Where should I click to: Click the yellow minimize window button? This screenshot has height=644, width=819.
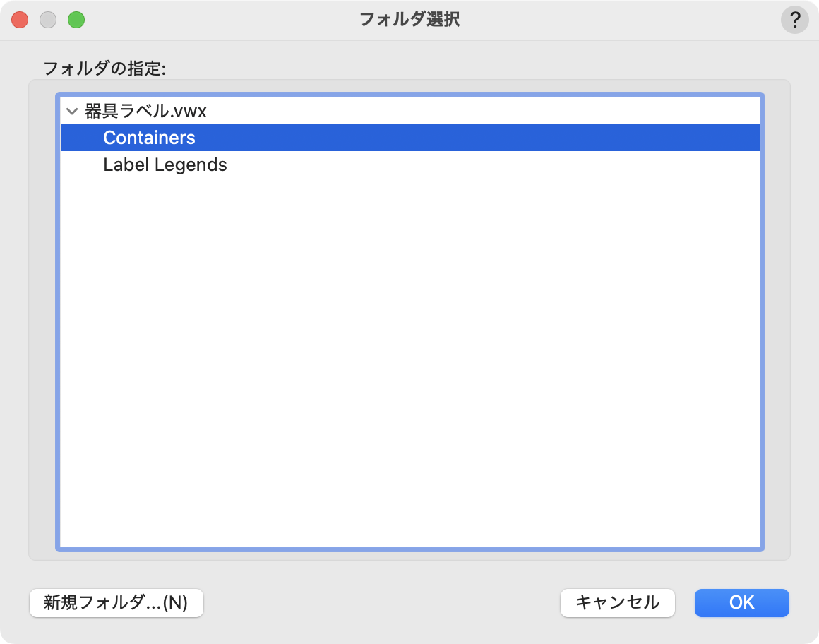pyautogui.click(x=48, y=20)
